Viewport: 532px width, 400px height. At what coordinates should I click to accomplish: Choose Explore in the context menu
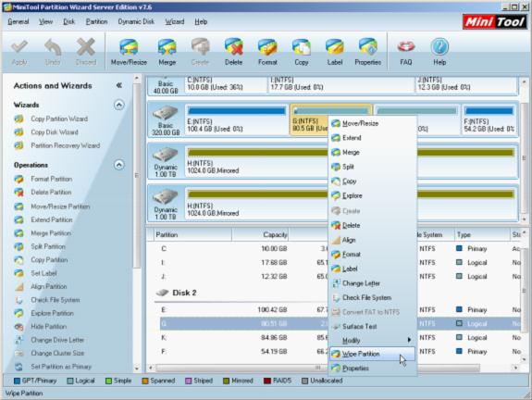372,195
